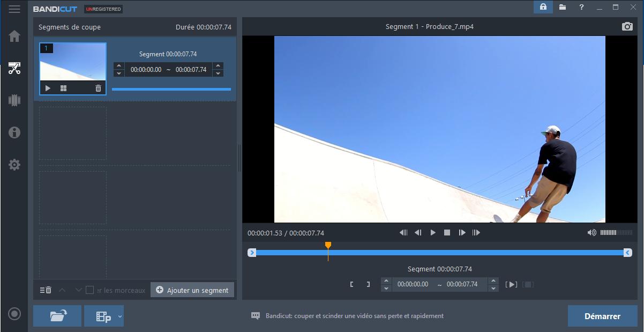Increase segment end time in left panel
Screen dimensions: 644x332
[x=218, y=66]
